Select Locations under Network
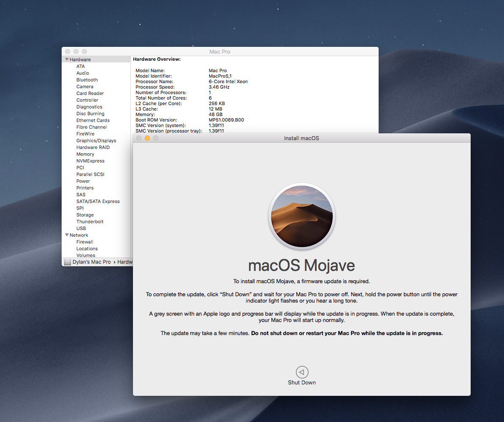This screenshot has height=422, width=504. tap(87, 249)
